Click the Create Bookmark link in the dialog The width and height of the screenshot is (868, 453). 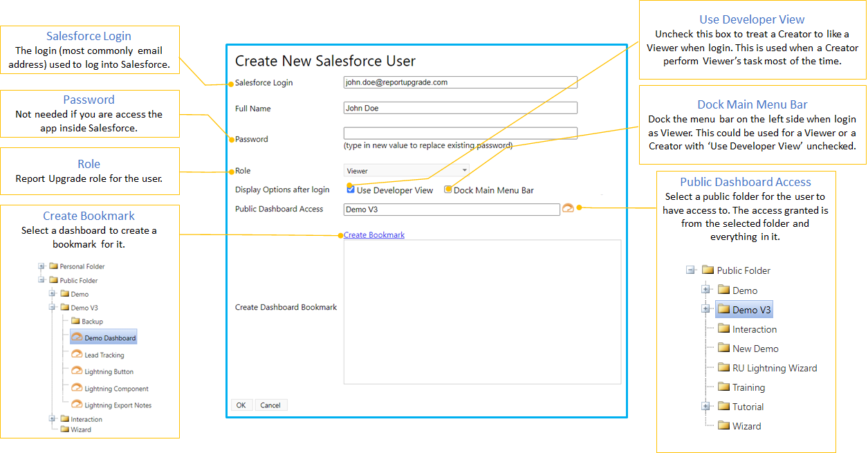374,235
